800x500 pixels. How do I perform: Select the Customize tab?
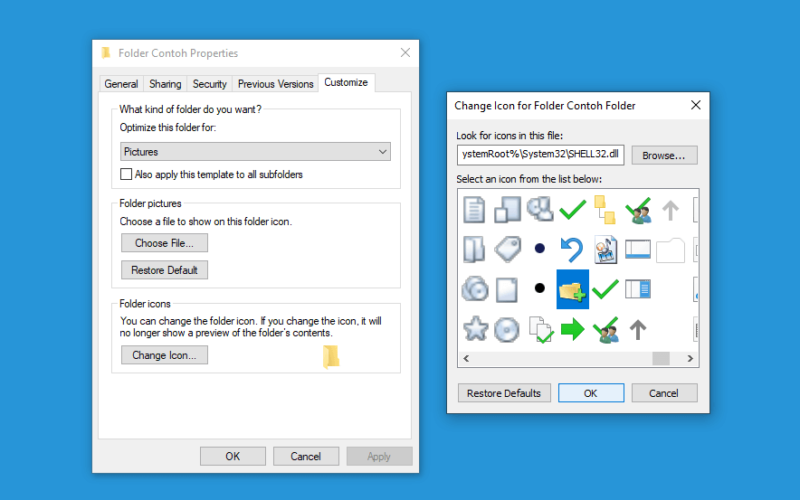[346, 82]
